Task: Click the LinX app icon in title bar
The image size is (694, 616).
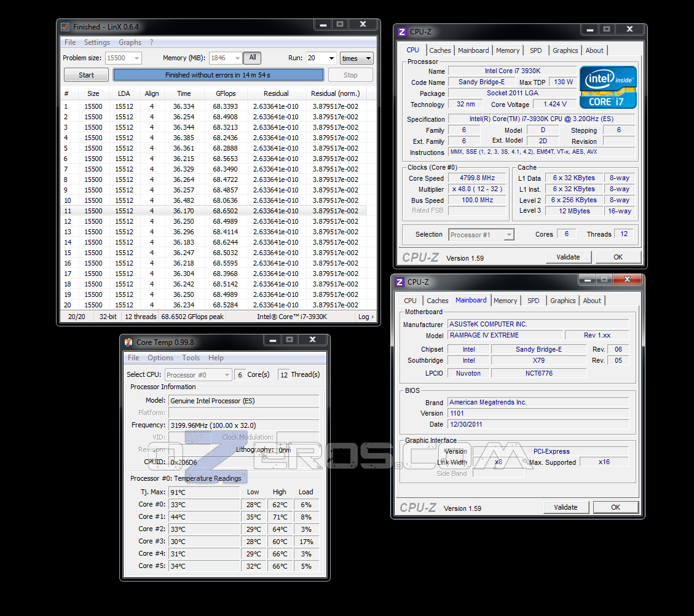Action: (x=65, y=27)
